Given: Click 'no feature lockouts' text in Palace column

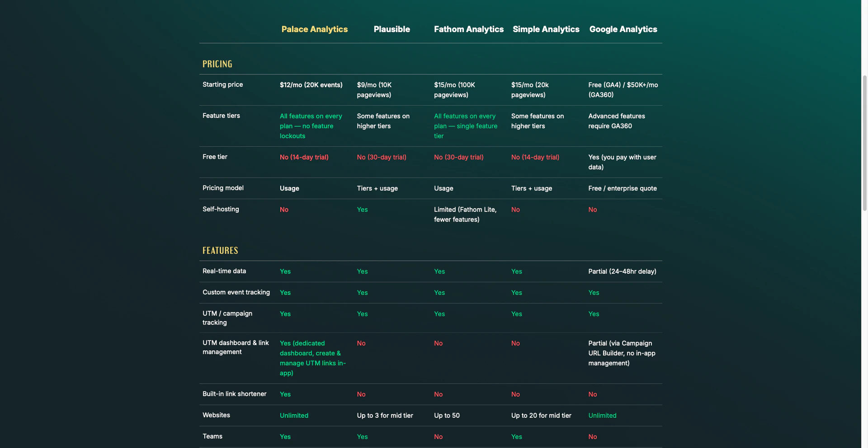Looking at the screenshot, I should click(307, 131).
